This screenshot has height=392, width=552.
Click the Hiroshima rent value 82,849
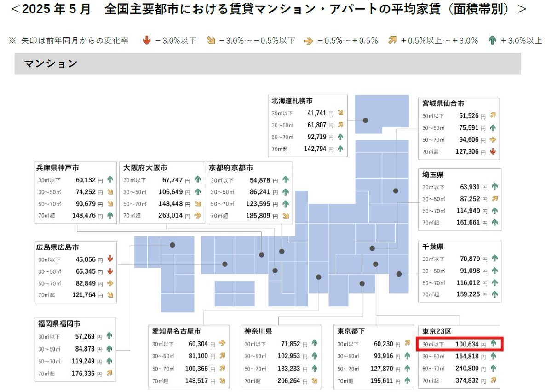[x=86, y=283]
